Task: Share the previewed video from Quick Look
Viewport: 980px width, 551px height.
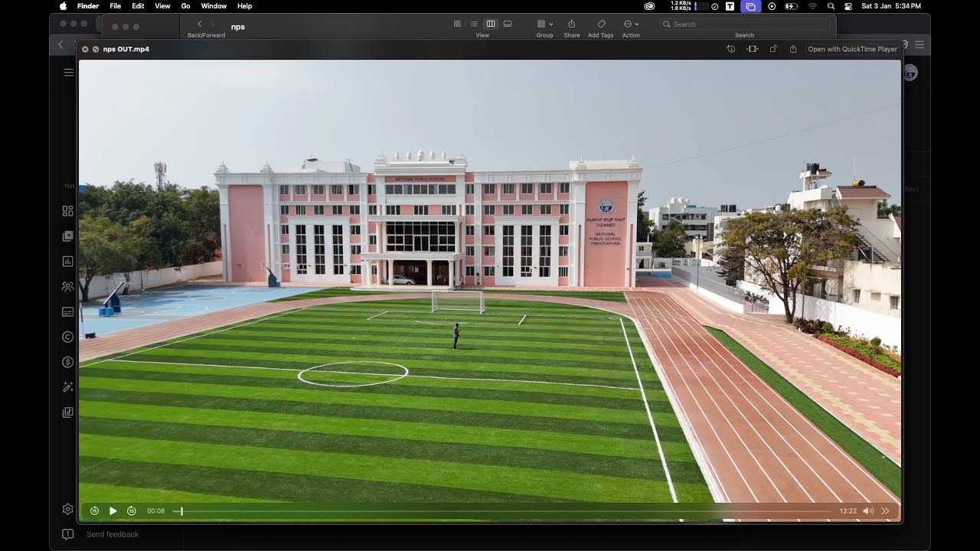Action: tap(793, 49)
